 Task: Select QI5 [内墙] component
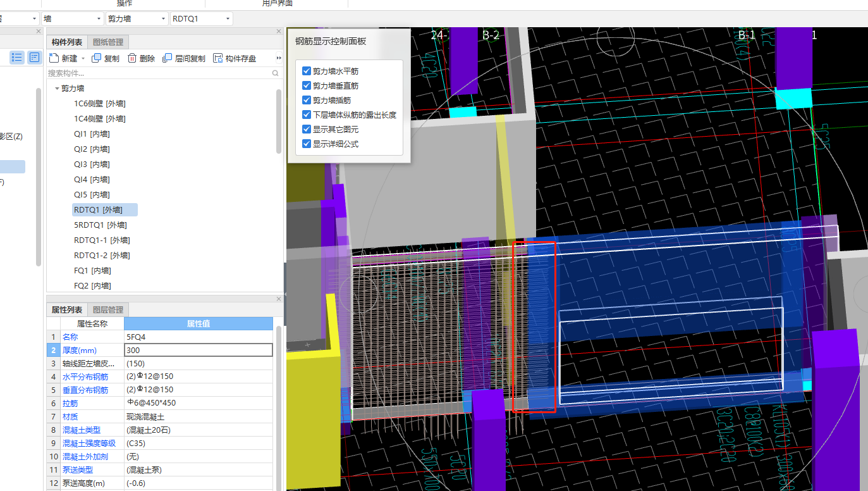click(92, 195)
